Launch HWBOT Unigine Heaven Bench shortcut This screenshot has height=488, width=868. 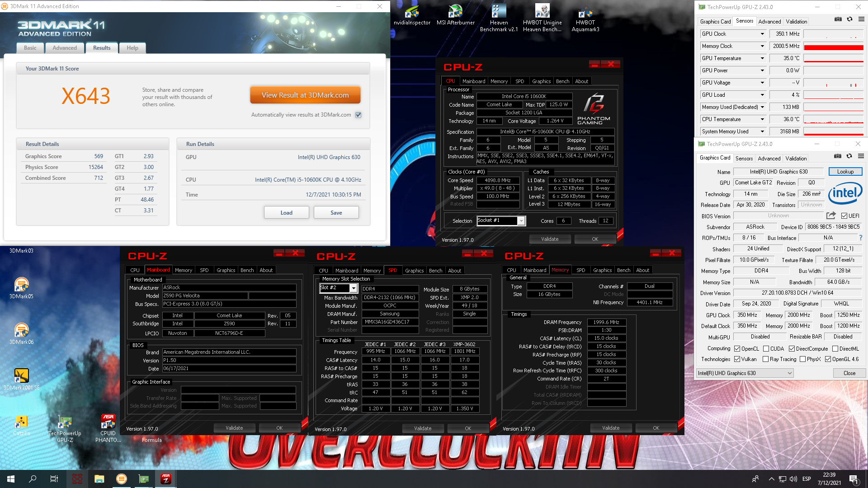(x=542, y=18)
